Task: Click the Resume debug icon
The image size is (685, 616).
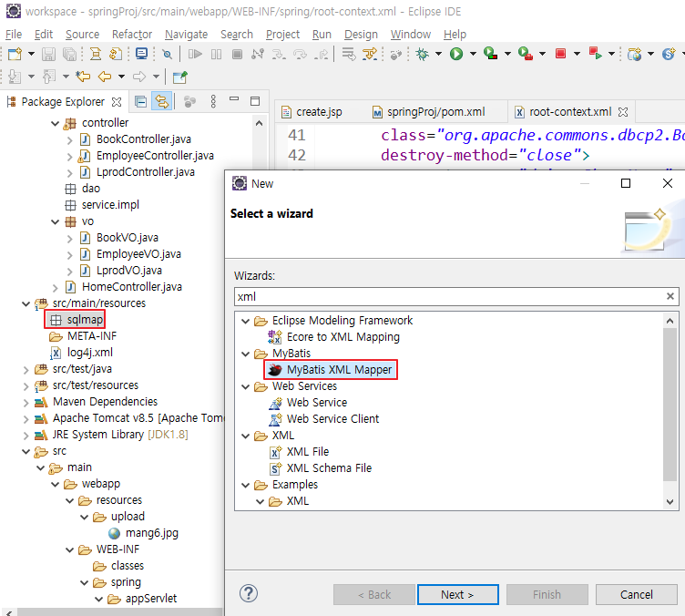Action: 195,54
